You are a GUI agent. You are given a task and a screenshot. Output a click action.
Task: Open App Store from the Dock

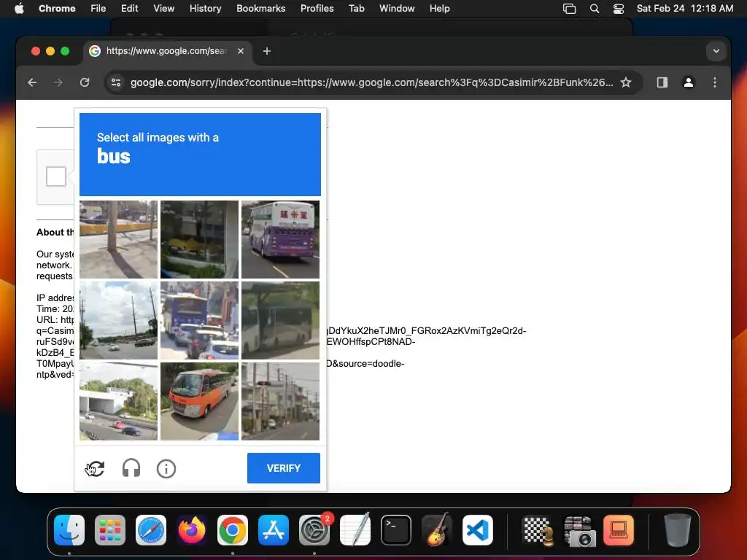(x=274, y=530)
